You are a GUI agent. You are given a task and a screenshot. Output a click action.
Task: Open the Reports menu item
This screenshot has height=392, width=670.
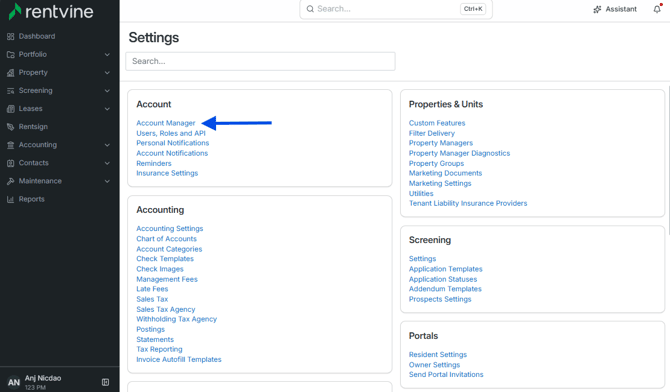(x=32, y=199)
